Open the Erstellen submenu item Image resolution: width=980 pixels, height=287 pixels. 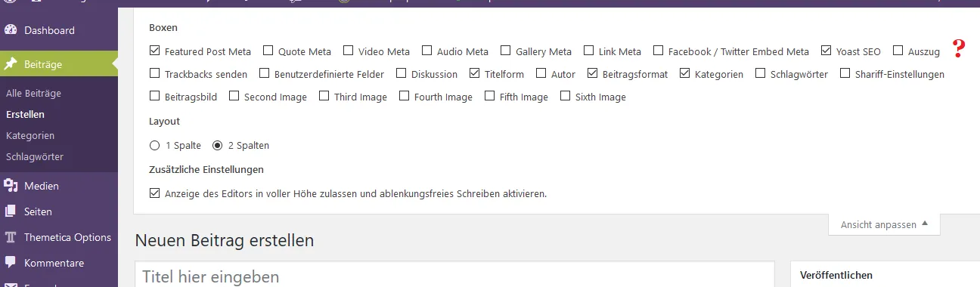(25, 115)
